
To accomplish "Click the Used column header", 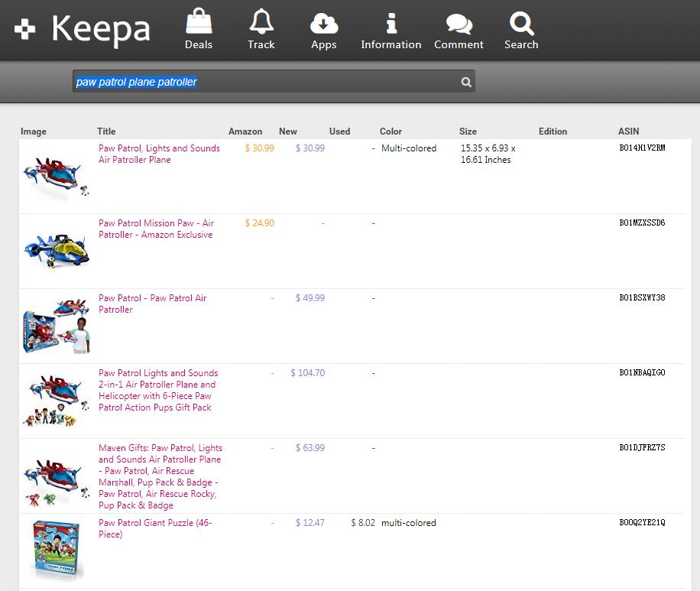I will click(x=340, y=132).
